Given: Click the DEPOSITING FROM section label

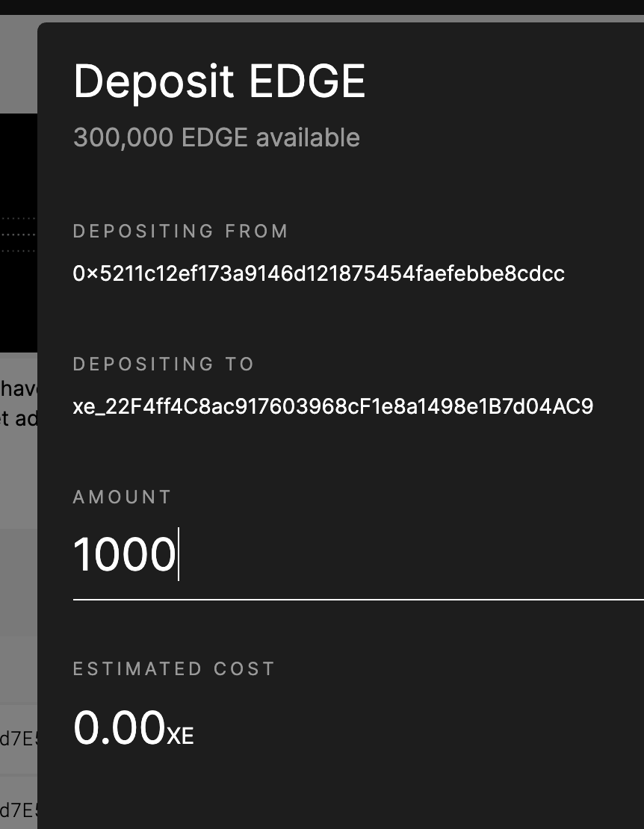Looking at the screenshot, I should coord(180,232).
